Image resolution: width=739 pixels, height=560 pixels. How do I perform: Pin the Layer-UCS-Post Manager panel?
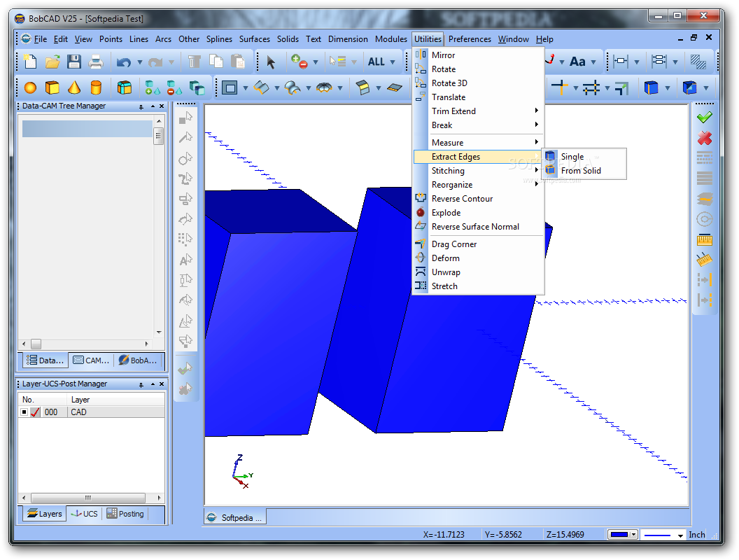tap(141, 384)
